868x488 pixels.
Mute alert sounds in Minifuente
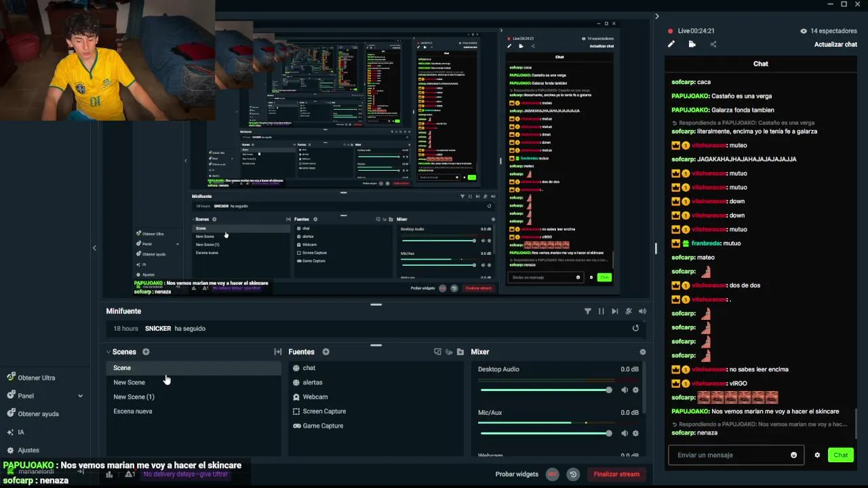[x=642, y=311]
